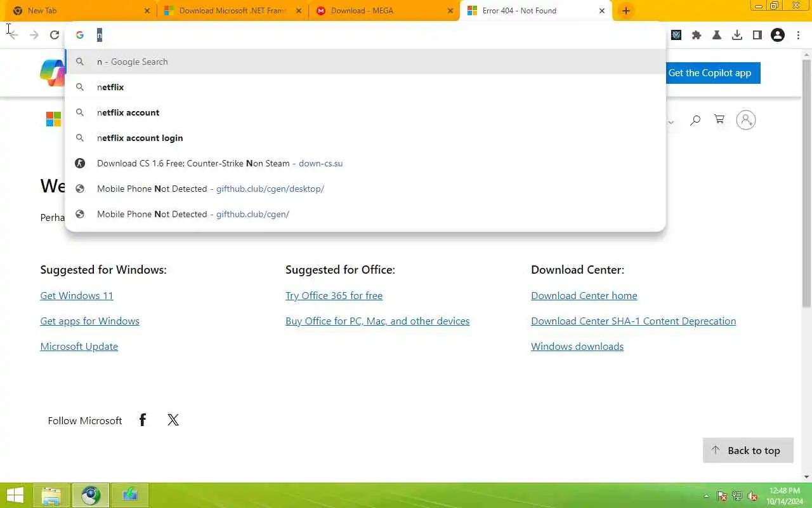This screenshot has height=508, width=812.
Task: Open the Chrome profile avatar
Action: (x=778, y=36)
